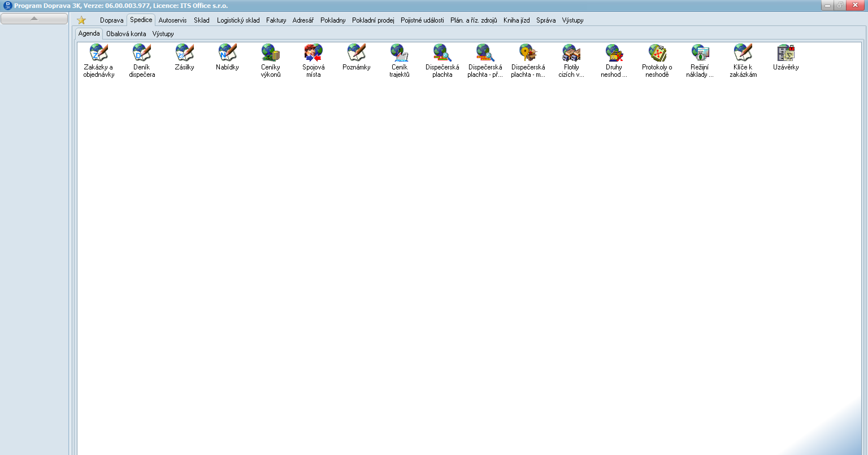Minimize the Doprava 3K window
This screenshot has width=868, height=455.
point(827,5)
